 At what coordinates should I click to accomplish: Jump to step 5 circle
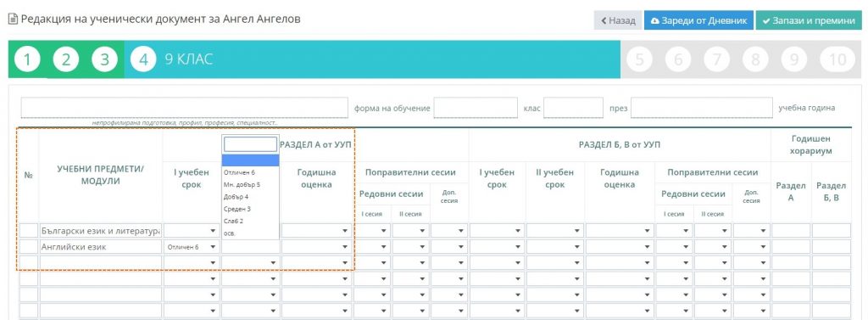[x=639, y=59]
